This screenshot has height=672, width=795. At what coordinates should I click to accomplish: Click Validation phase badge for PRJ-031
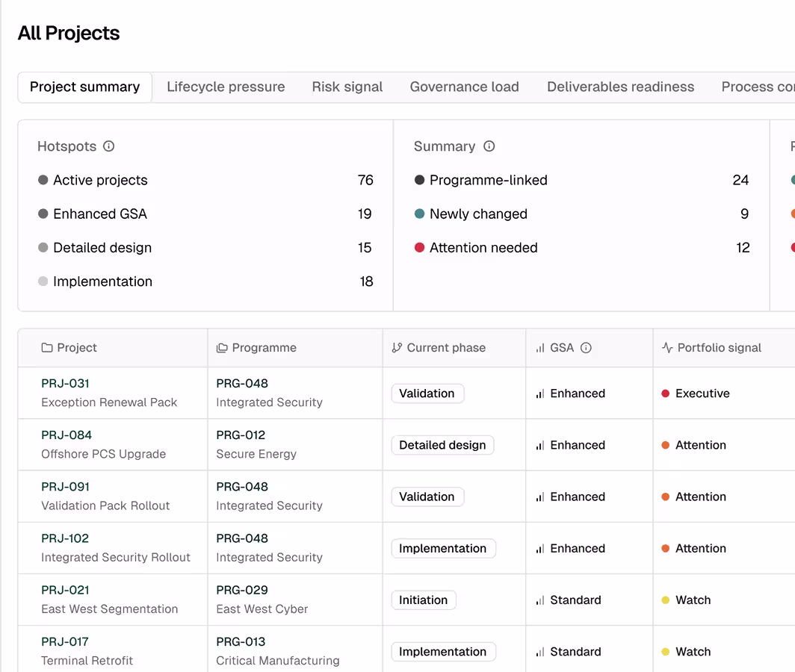coord(427,393)
